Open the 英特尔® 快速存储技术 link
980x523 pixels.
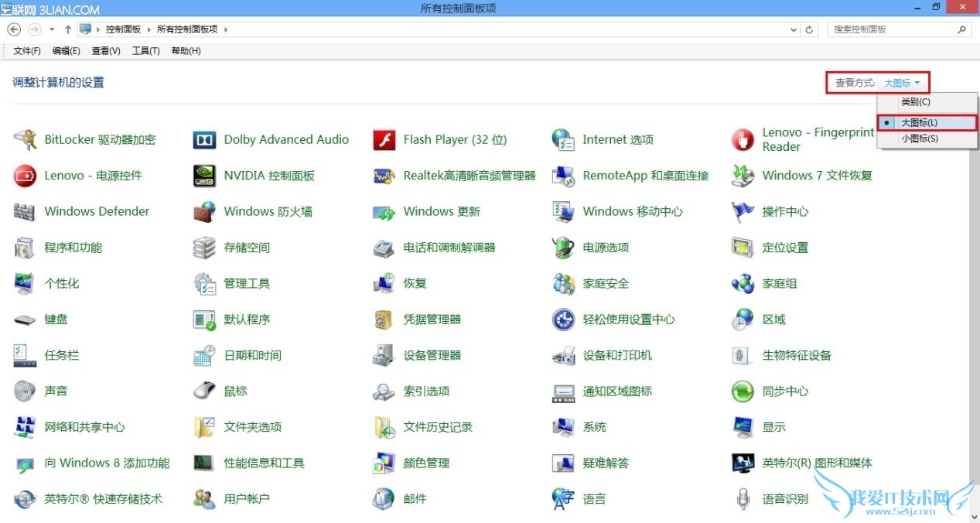pos(104,499)
